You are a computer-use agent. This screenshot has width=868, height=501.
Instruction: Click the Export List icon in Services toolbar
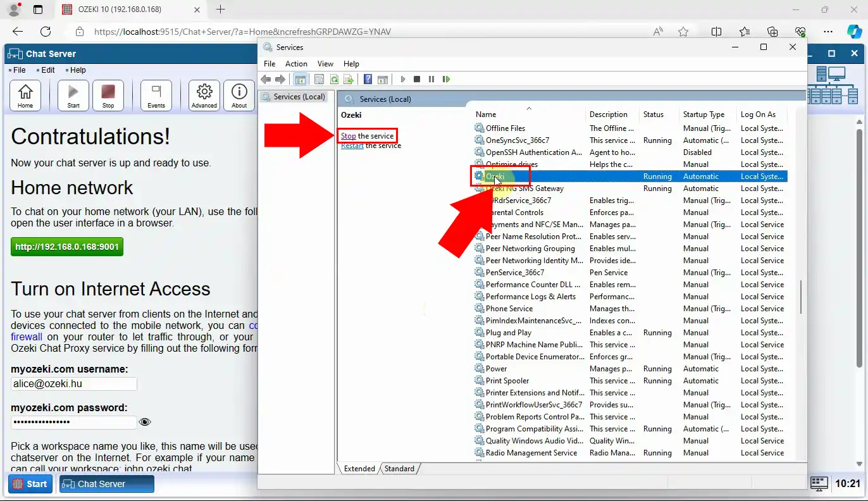click(x=348, y=79)
